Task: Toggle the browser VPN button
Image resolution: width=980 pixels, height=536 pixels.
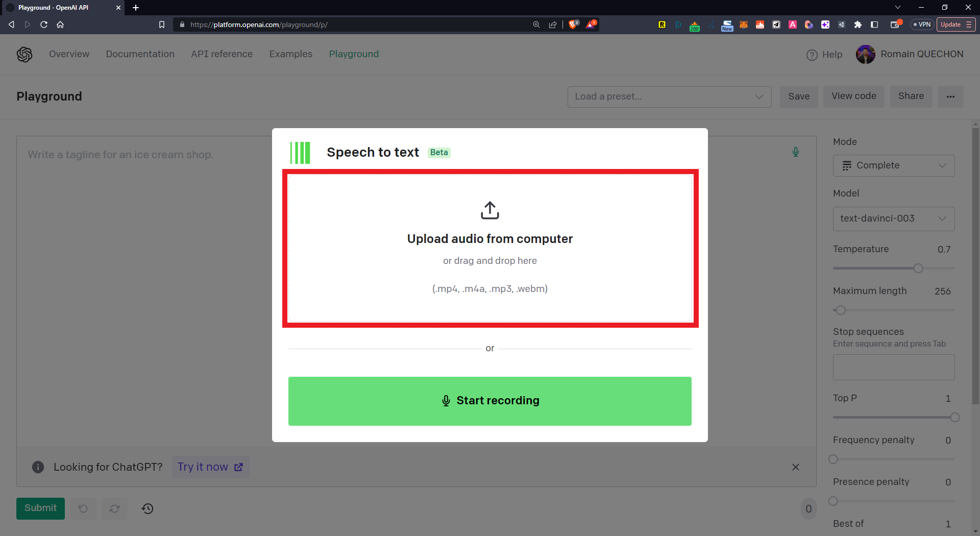Action: pos(922,25)
